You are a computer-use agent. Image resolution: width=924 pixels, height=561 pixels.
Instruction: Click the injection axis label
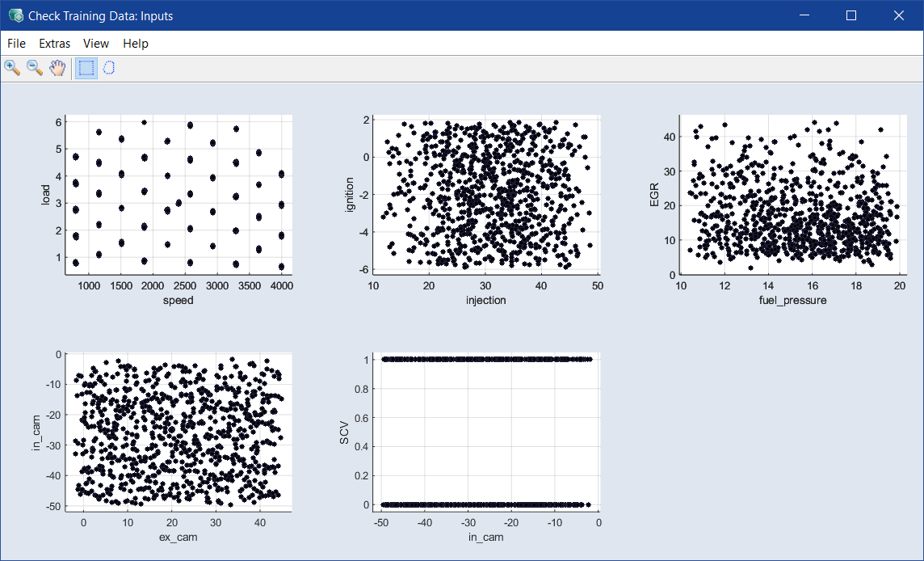tap(485, 301)
